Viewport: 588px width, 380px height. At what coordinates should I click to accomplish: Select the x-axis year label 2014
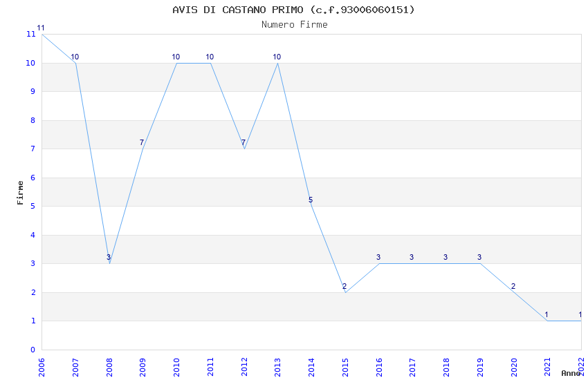click(x=311, y=367)
